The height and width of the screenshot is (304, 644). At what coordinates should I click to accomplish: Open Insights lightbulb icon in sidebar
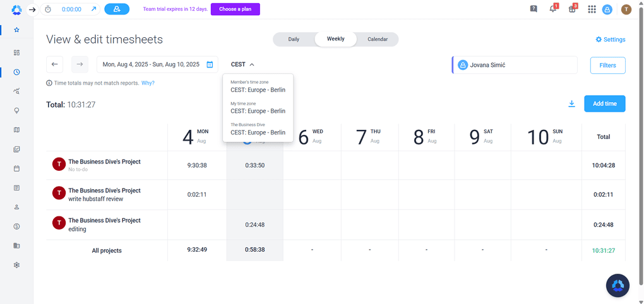point(16,111)
